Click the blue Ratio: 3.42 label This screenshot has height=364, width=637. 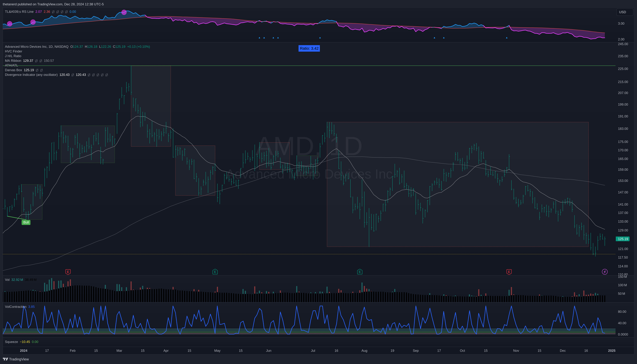point(309,48)
